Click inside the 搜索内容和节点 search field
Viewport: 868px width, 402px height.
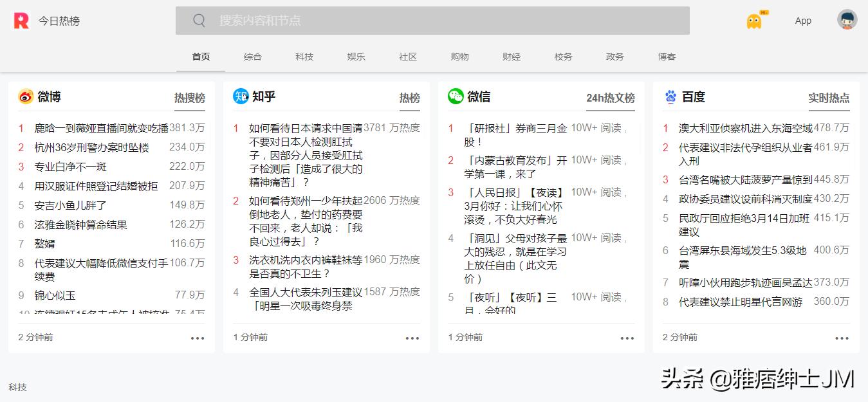(386, 21)
